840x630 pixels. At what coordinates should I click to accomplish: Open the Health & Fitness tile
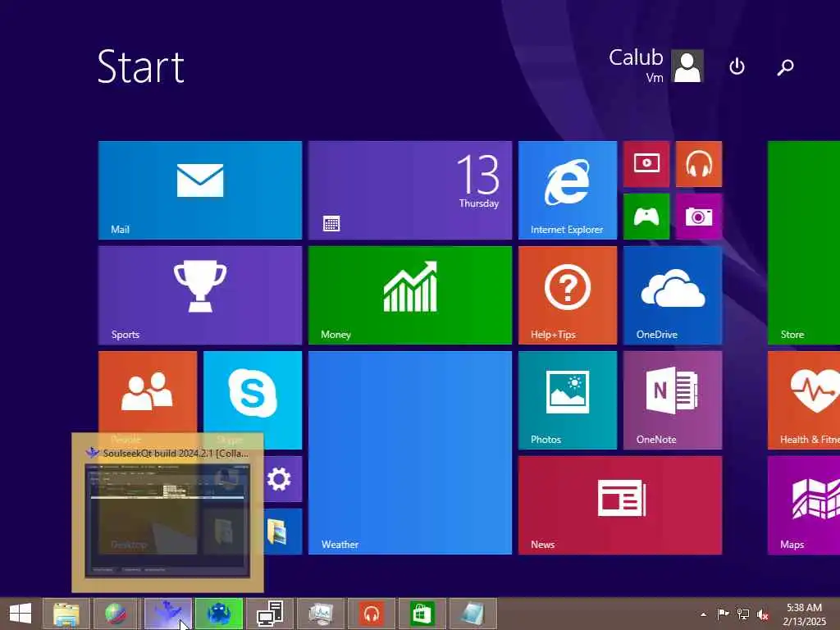pos(804,400)
